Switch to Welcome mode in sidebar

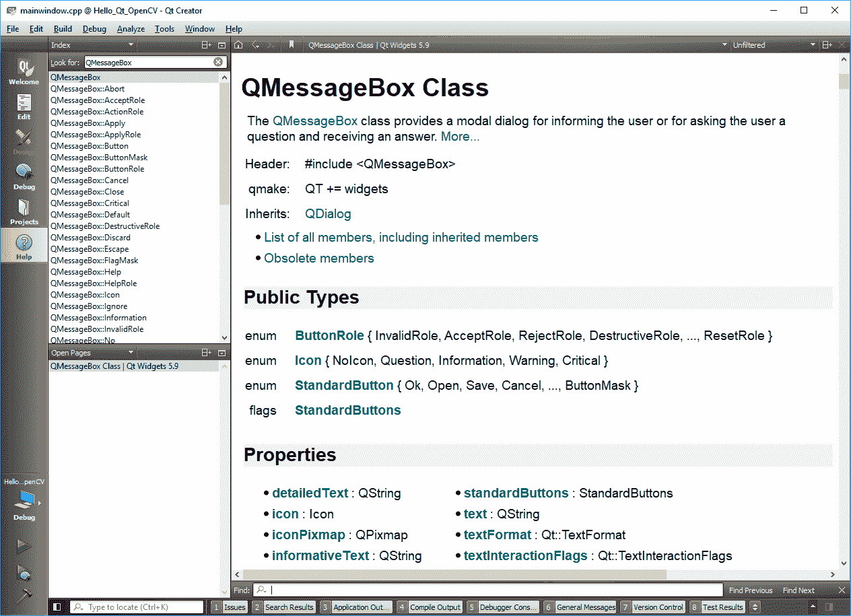[24, 71]
